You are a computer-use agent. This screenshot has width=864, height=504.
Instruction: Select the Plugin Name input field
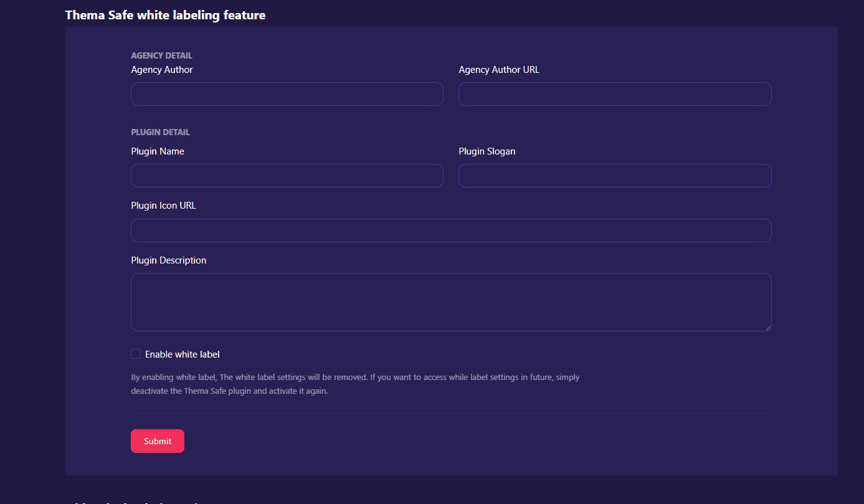[x=287, y=176]
